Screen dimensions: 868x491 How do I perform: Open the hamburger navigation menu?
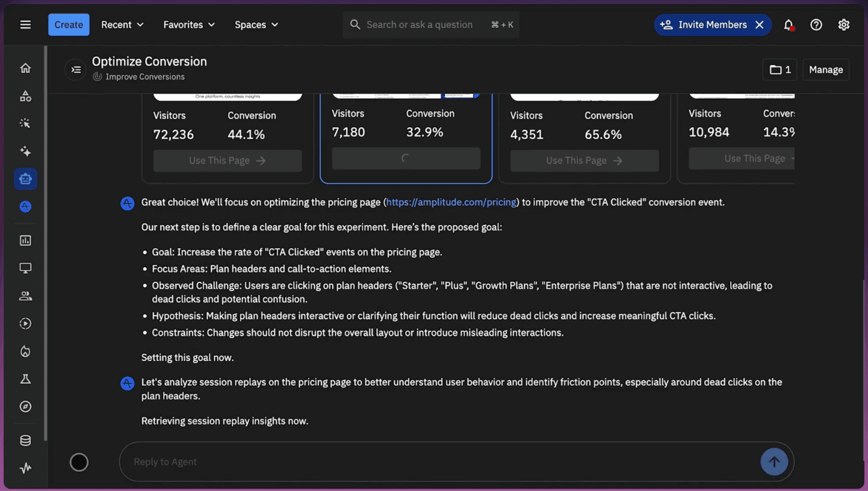pos(26,24)
